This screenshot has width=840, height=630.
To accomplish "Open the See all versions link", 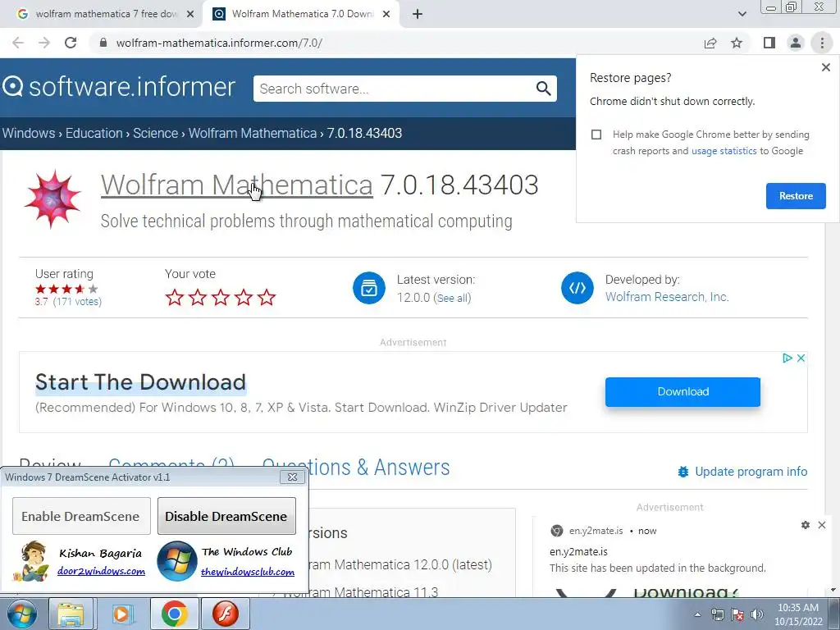I will (x=453, y=298).
